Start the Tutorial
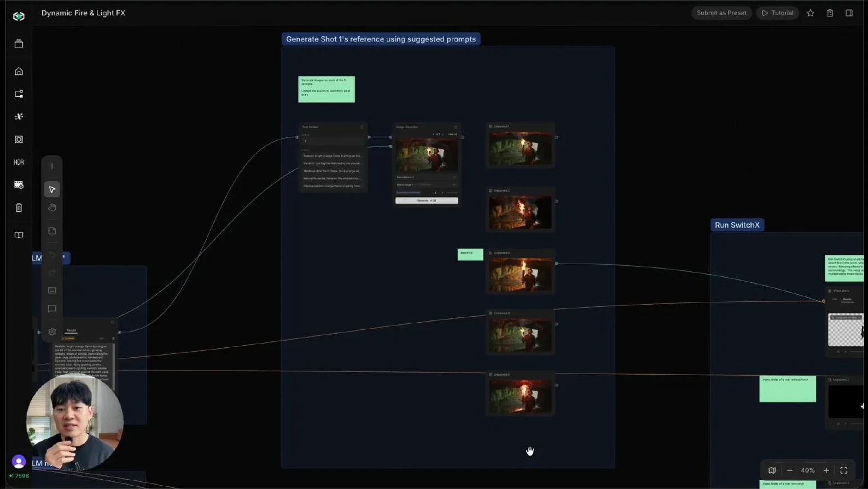 tap(777, 13)
